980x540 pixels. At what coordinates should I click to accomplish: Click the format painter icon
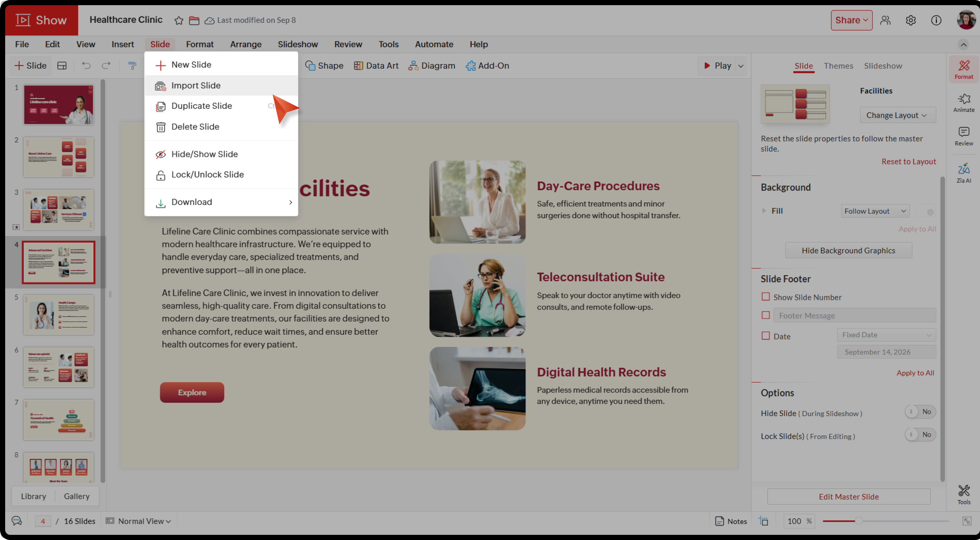tap(132, 65)
